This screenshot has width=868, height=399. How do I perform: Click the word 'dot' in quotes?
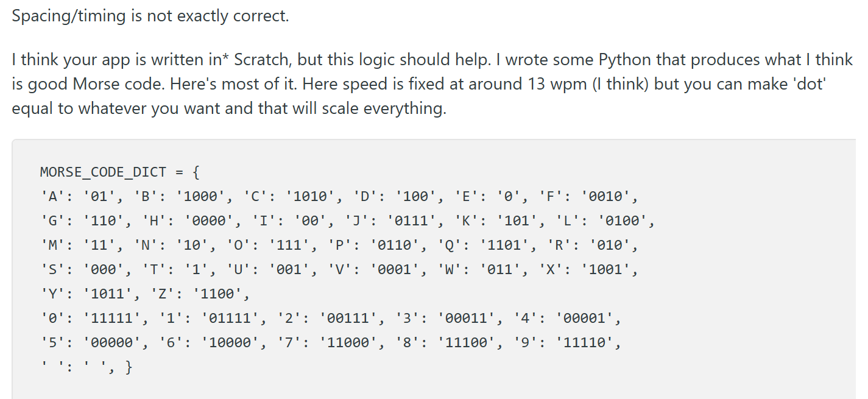pyautogui.click(x=808, y=84)
